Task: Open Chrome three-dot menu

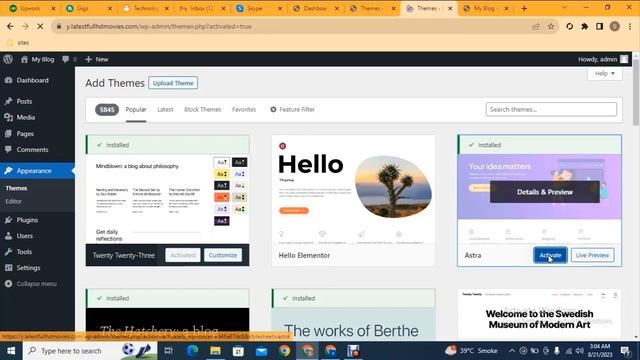Action: point(630,27)
